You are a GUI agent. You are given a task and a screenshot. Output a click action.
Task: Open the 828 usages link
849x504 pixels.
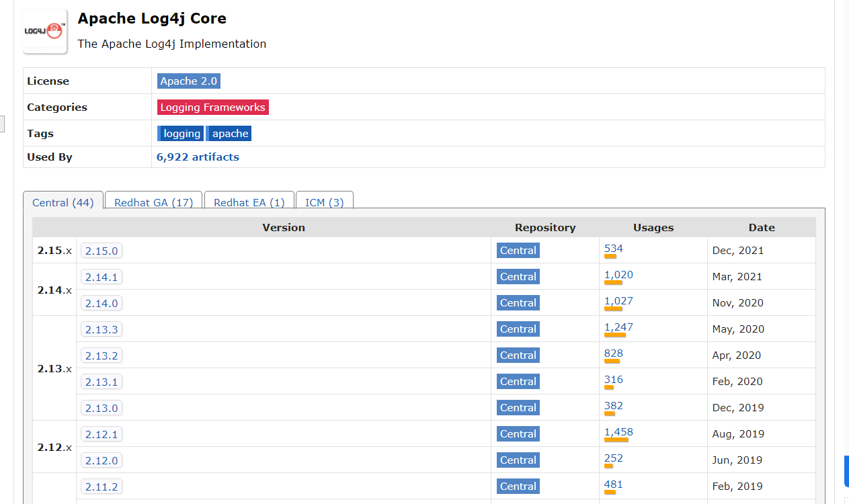point(614,353)
